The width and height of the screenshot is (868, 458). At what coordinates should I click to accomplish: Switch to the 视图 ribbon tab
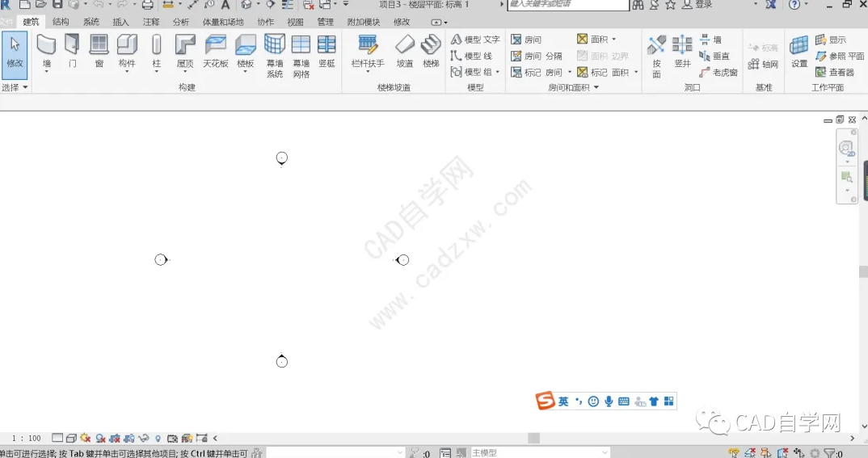coord(295,22)
